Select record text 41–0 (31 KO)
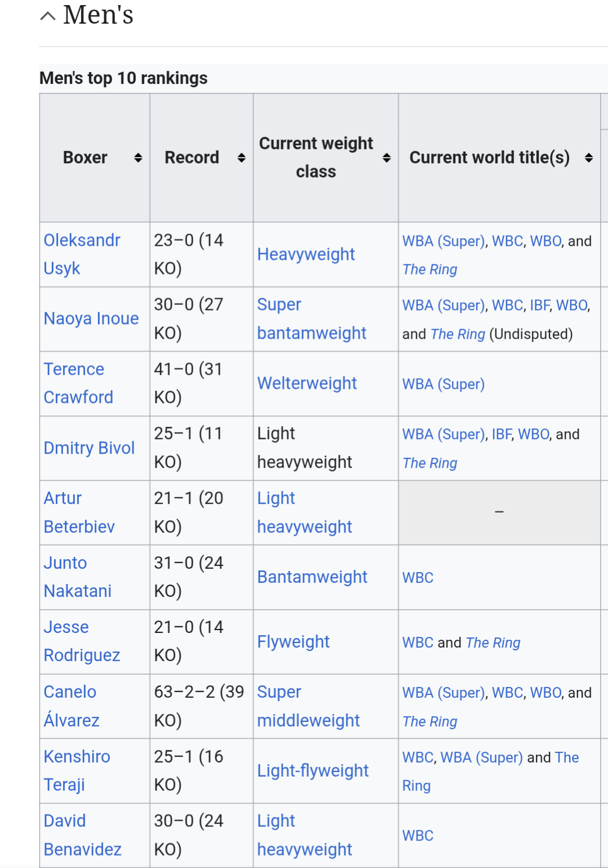608x868 pixels. point(189,383)
